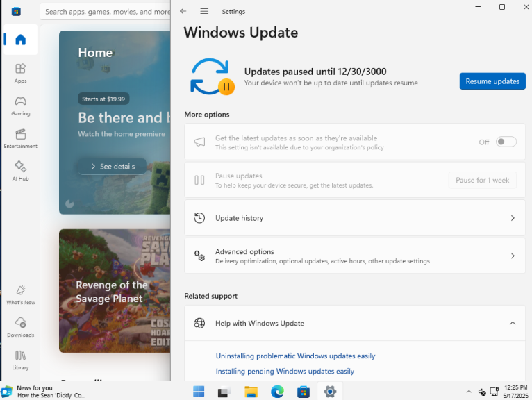Click the megaphone icon for latest updates

(x=199, y=142)
